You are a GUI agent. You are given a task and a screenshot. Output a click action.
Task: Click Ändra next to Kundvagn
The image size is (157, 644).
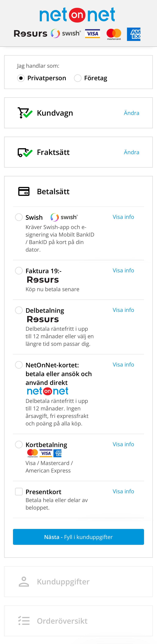[131, 113]
